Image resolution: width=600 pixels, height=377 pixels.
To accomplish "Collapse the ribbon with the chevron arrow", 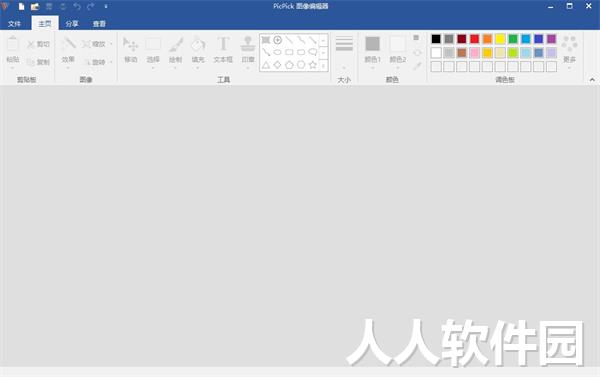I will point(592,80).
